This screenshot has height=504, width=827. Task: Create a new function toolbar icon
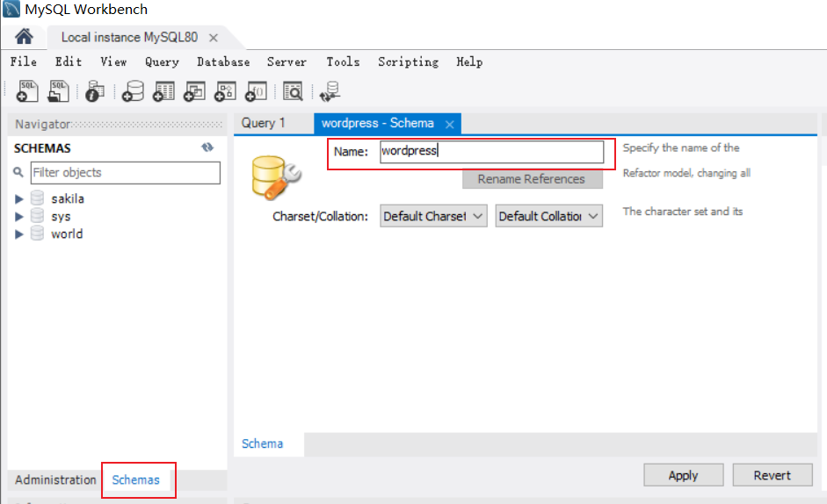256,91
